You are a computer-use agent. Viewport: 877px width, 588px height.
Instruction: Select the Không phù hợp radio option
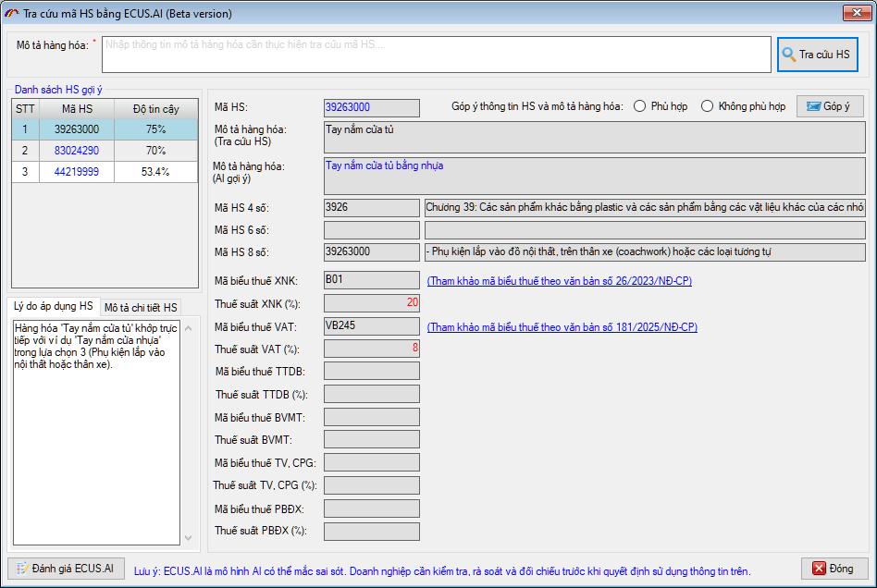(x=708, y=106)
